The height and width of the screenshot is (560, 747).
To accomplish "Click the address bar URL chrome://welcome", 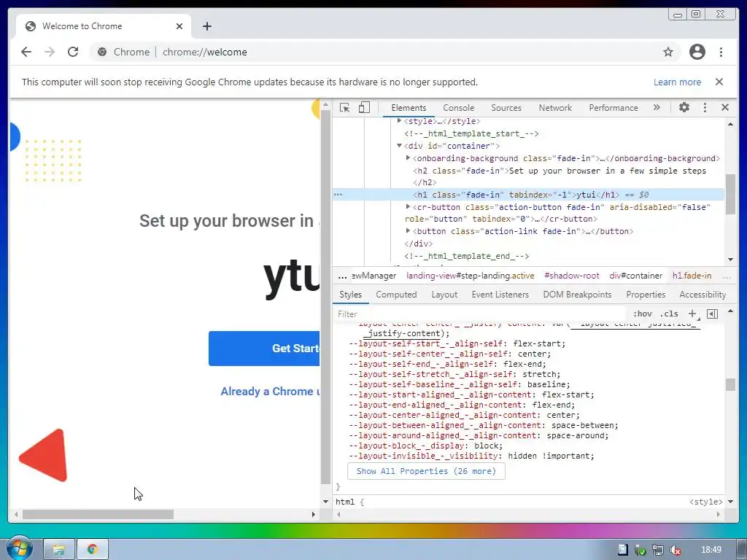I will (205, 52).
